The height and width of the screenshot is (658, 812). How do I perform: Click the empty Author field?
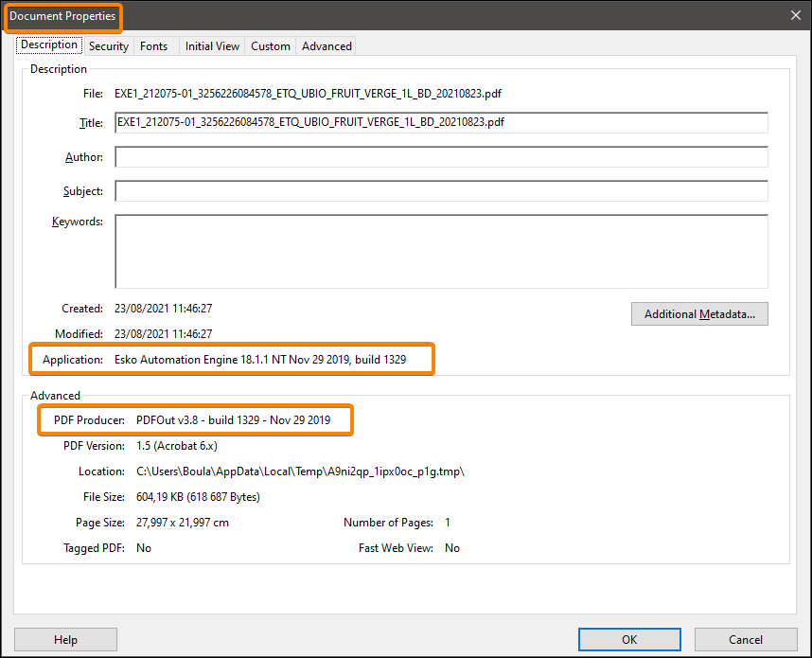(x=440, y=156)
